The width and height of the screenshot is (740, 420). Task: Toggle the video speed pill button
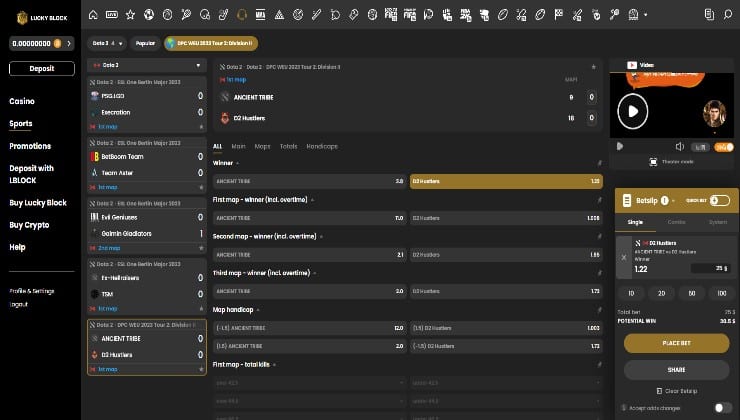point(700,147)
